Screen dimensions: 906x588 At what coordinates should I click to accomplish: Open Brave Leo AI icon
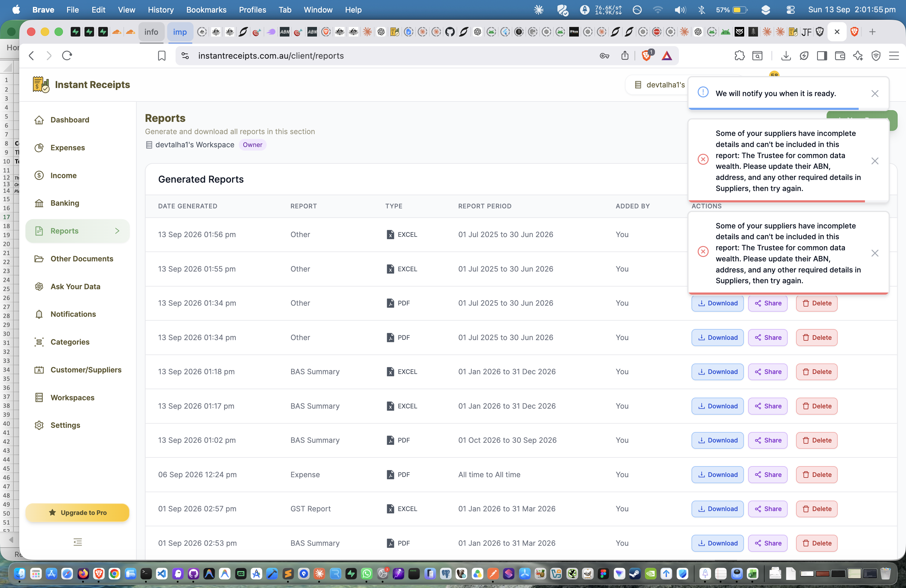858,56
